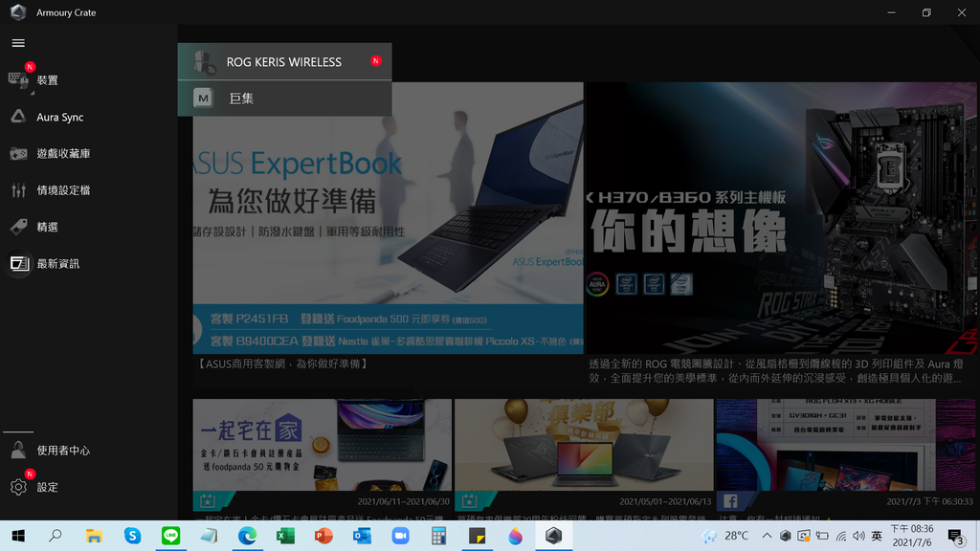Click the 【ASUS商用客製網，為你做好準備】 caption
This screenshot has width=980, height=551.
(283, 364)
